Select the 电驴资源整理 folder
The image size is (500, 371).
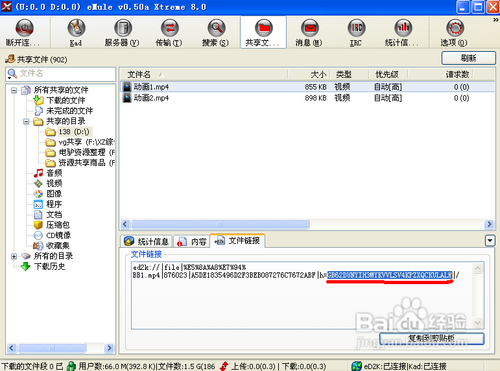[86, 152]
